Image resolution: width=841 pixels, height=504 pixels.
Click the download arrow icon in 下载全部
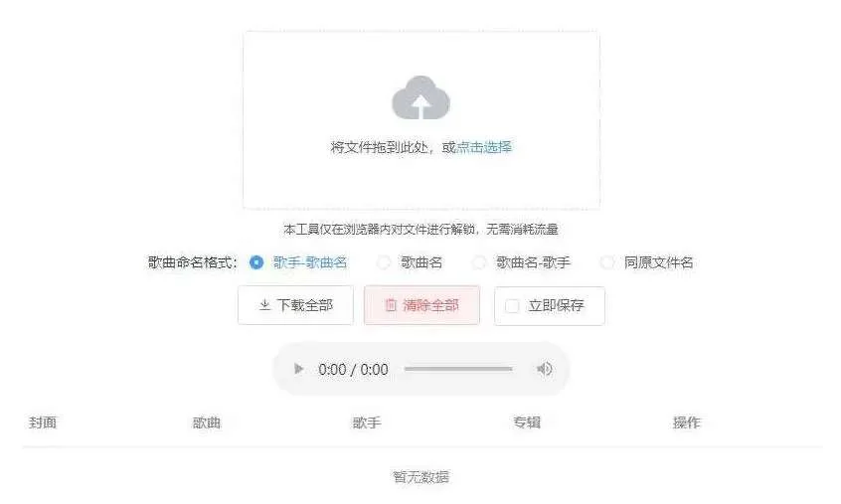[x=264, y=305]
